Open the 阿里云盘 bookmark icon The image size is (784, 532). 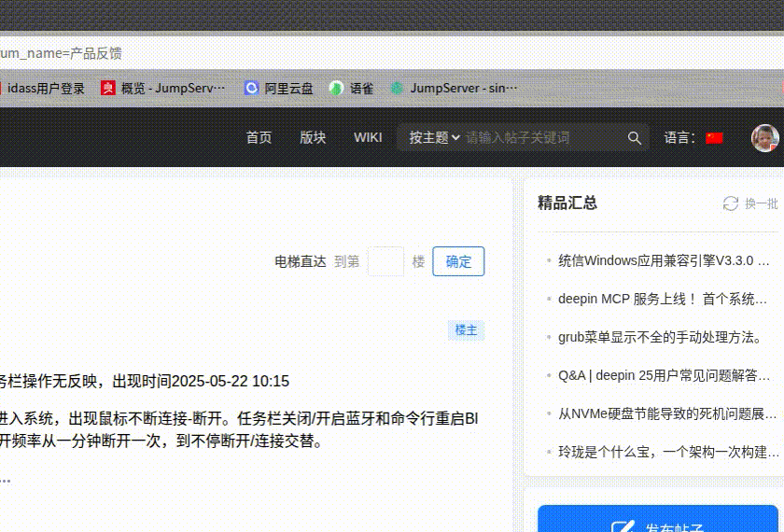(251, 89)
